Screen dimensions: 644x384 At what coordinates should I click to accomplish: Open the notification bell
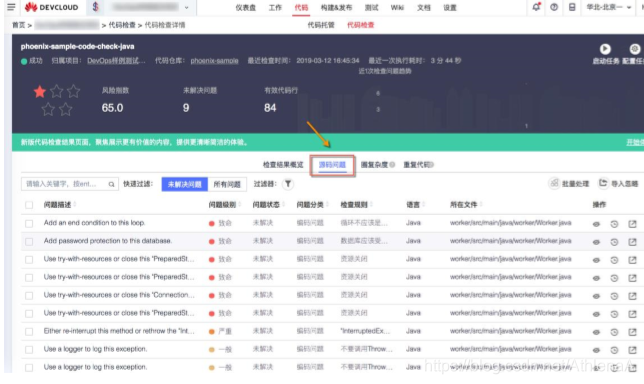pos(536,7)
